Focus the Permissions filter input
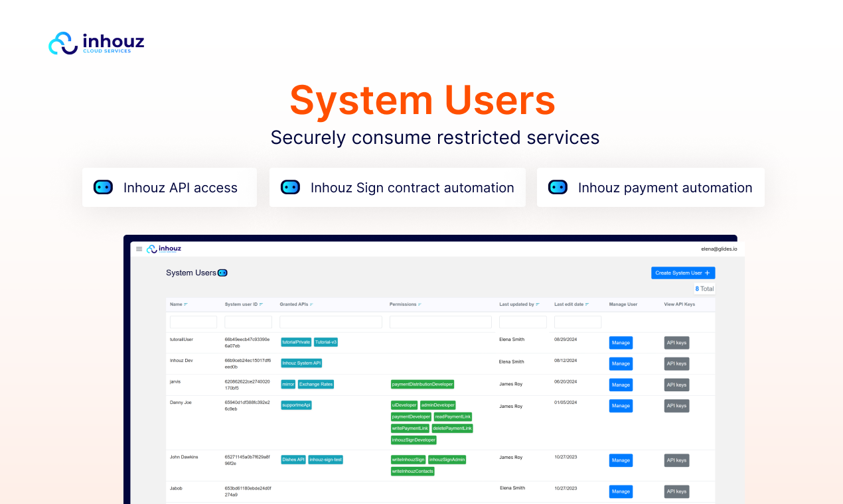The image size is (843, 504). [x=441, y=322]
